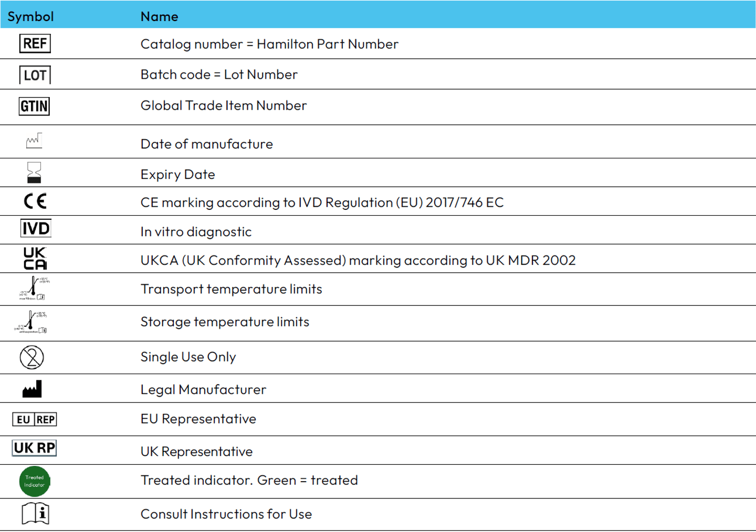This screenshot has width=756, height=532.
Task: Click the Name column header
Action: click(x=159, y=17)
